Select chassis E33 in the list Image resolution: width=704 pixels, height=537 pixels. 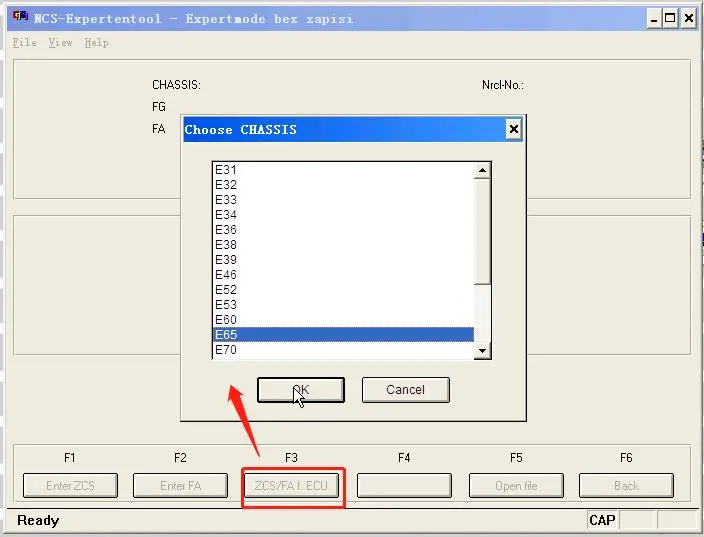[x=343, y=200]
